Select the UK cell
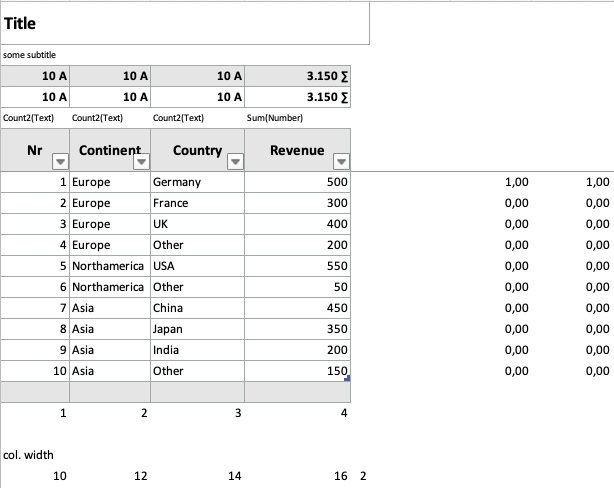The width and height of the screenshot is (614, 488). [x=197, y=224]
